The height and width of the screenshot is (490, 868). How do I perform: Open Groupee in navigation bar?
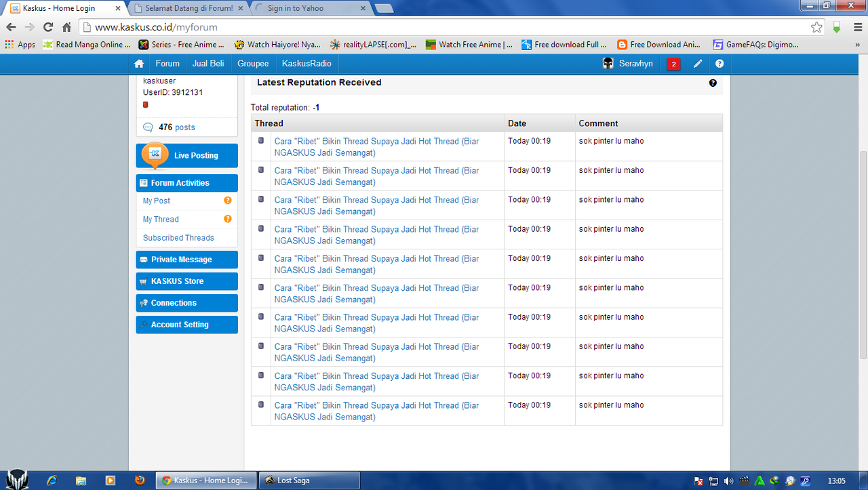253,64
